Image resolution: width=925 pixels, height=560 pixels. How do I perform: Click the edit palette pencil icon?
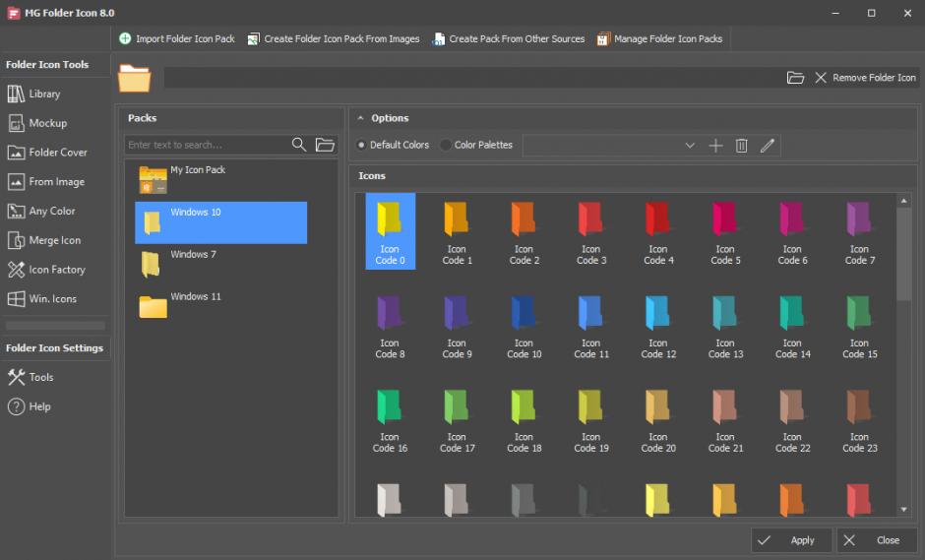(768, 146)
